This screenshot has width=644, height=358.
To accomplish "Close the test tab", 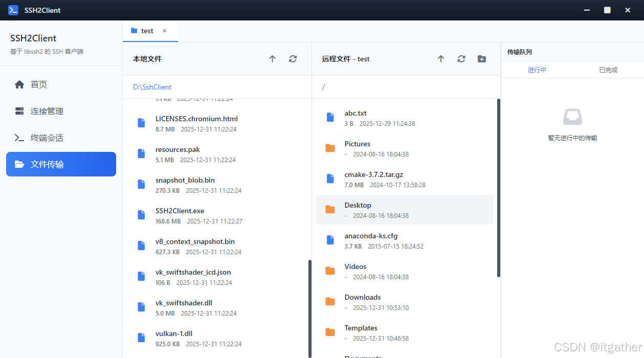I will click(x=165, y=31).
